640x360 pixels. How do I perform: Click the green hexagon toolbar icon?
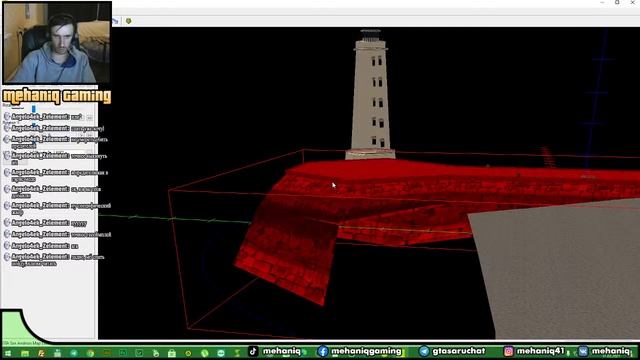129,21
